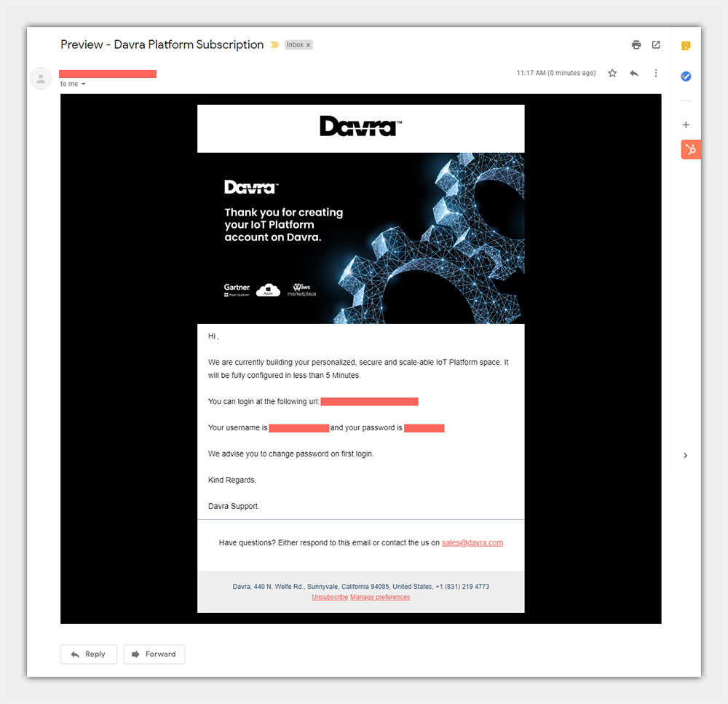Open the email in a new window
Screen dimensions: 728x704
tap(656, 44)
